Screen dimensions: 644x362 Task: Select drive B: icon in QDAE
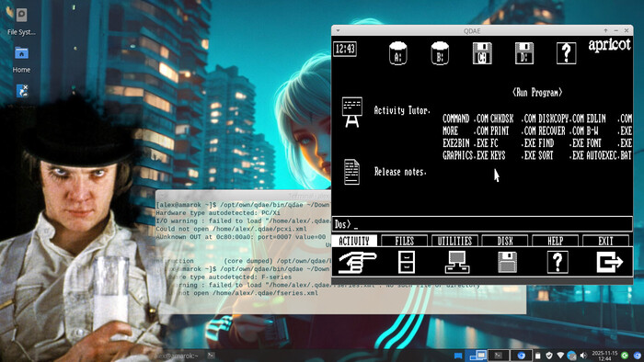click(440, 53)
